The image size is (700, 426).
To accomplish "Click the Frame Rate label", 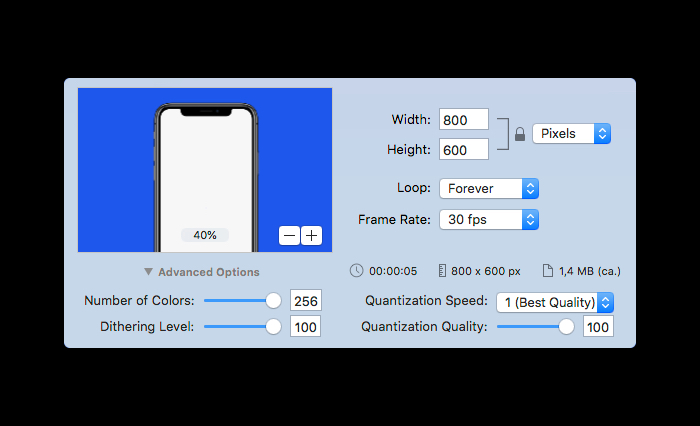I will [x=394, y=220].
